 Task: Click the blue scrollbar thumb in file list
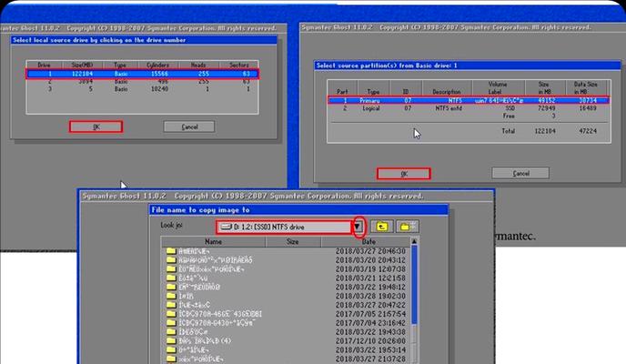[x=414, y=285]
